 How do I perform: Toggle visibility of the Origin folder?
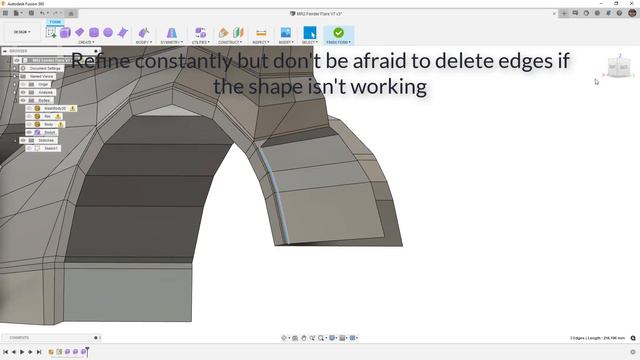[x=23, y=84]
